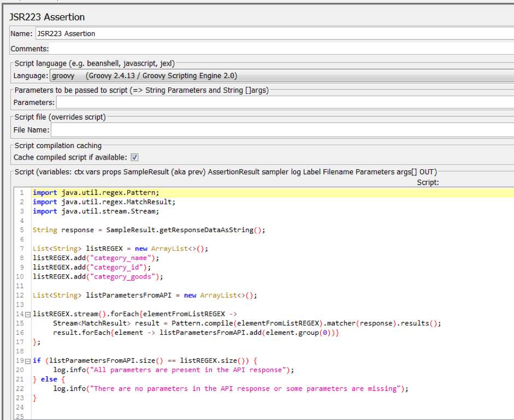Screen dimensions: 514x420
Task: Click line 2 importing MatchResult
Action: pos(104,202)
